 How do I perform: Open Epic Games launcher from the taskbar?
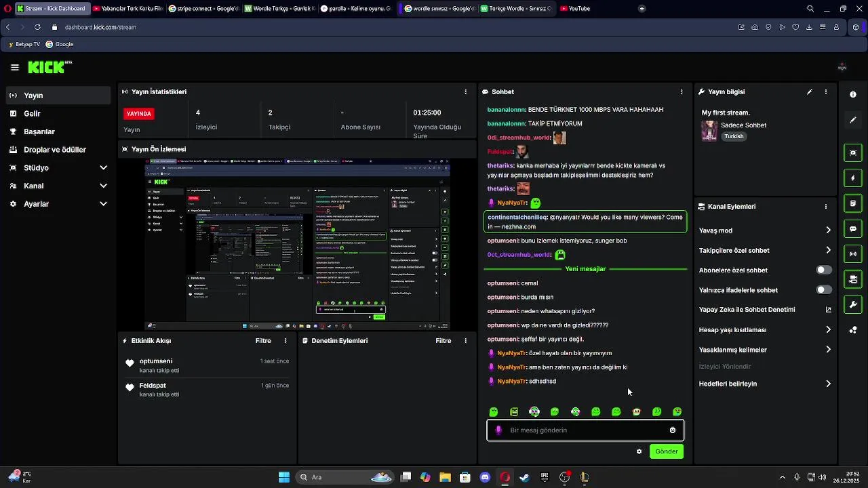545,477
